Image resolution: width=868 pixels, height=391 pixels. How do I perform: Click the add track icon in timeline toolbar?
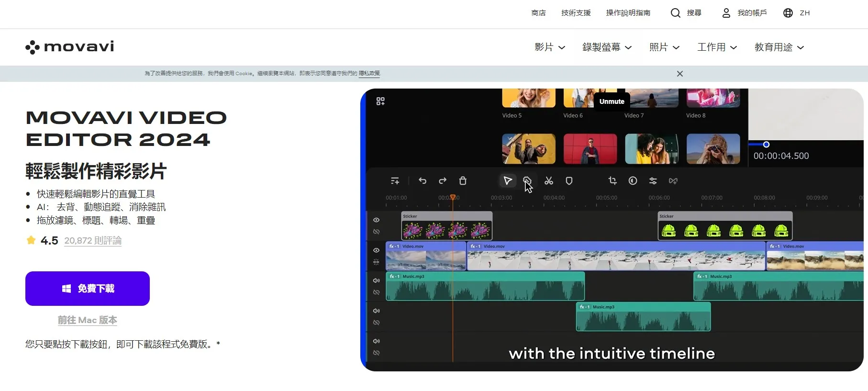395,181
